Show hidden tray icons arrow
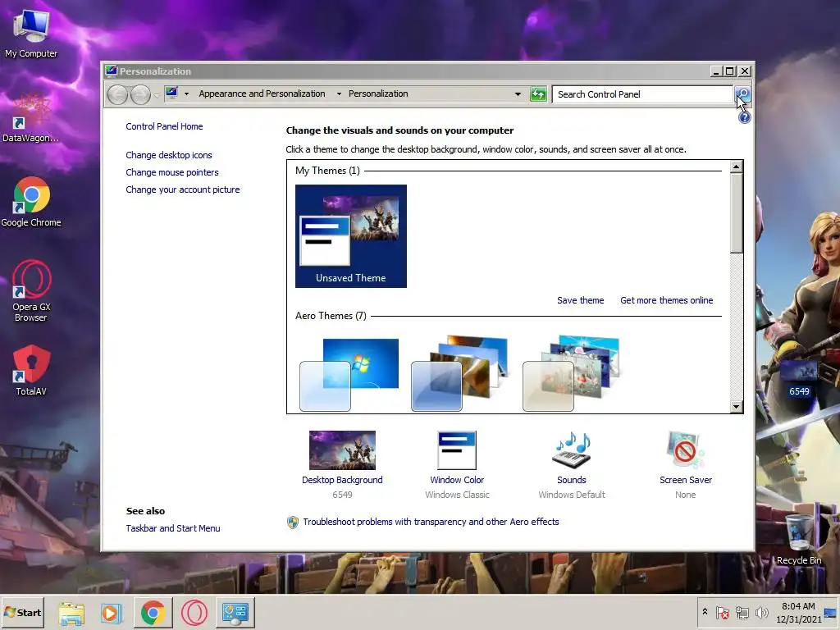Viewport: 840px width, 630px height. 705,611
